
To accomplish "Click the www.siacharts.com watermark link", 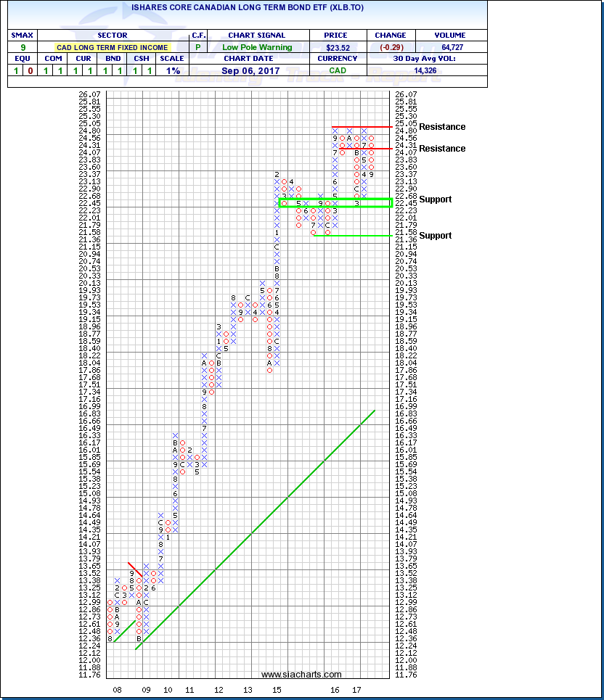I will pos(301,675).
